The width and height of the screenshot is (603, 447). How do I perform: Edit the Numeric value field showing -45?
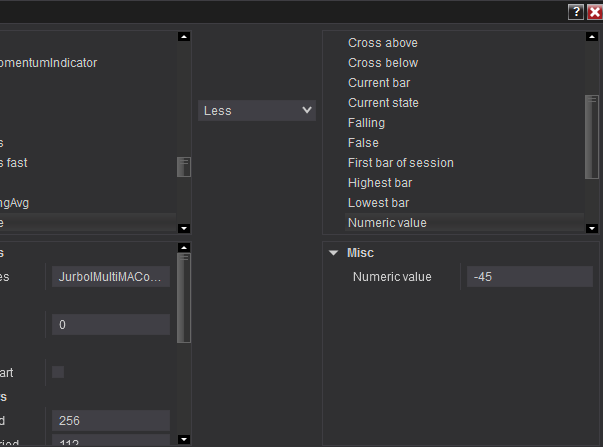530,277
